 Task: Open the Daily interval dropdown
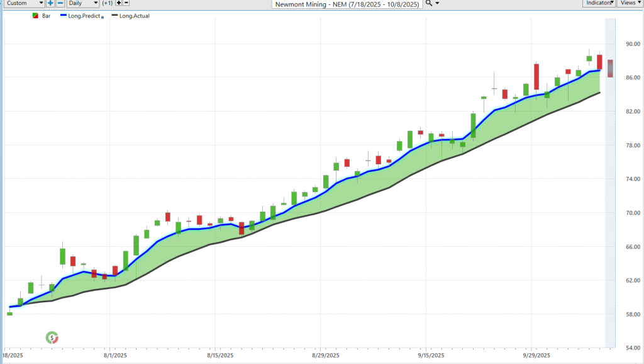83,3
